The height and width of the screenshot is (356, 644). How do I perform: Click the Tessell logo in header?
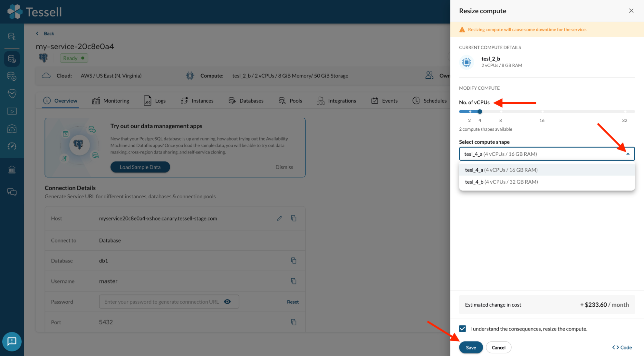[x=34, y=12]
